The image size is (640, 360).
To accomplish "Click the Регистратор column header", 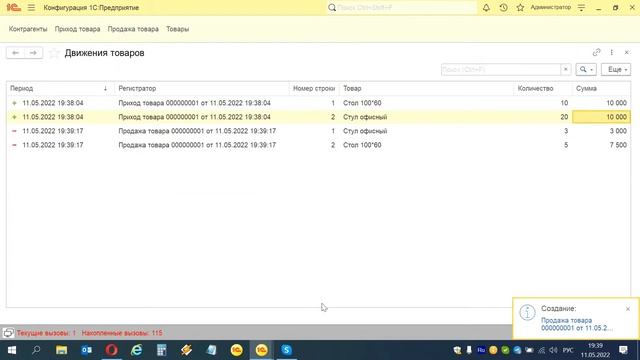I will (x=202, y=88).
